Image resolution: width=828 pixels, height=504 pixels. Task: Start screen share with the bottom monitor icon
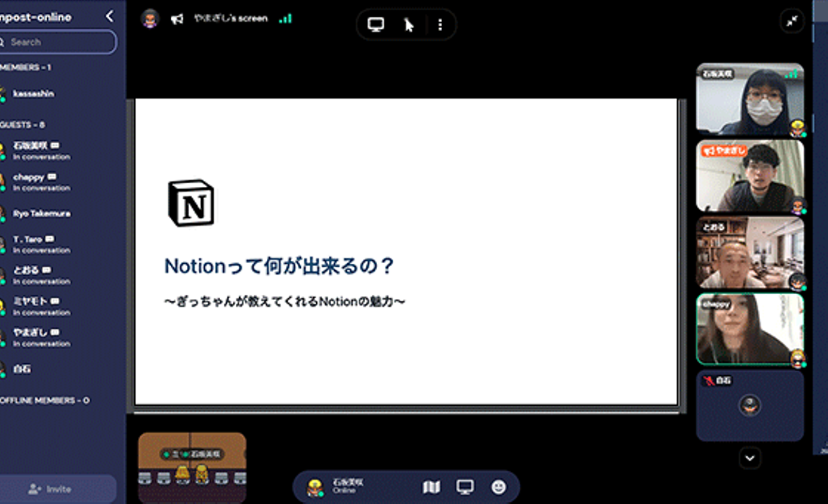(x=465, y=487)
